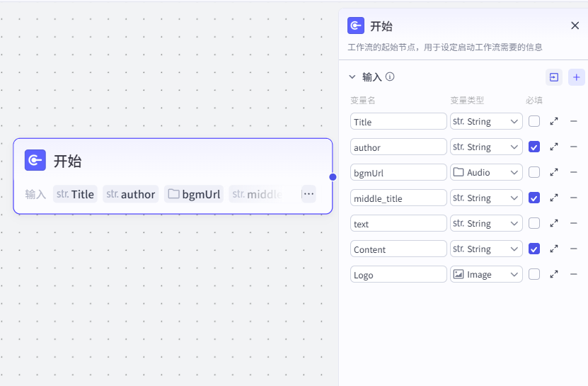Remove the middle_title variable with minus icon
588x386 pixels.
click(x=573, y=198)
